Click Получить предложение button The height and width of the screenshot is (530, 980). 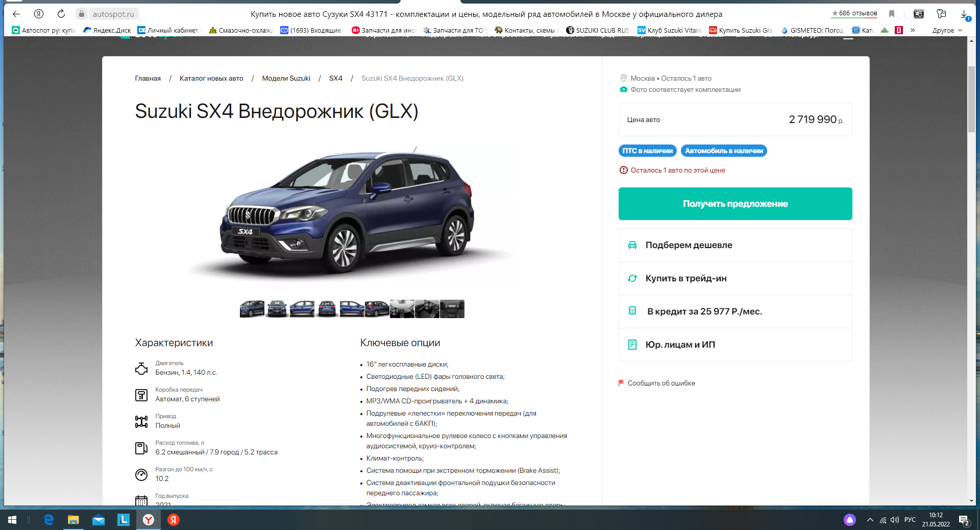pyautogui.click(x=735, y=204)
